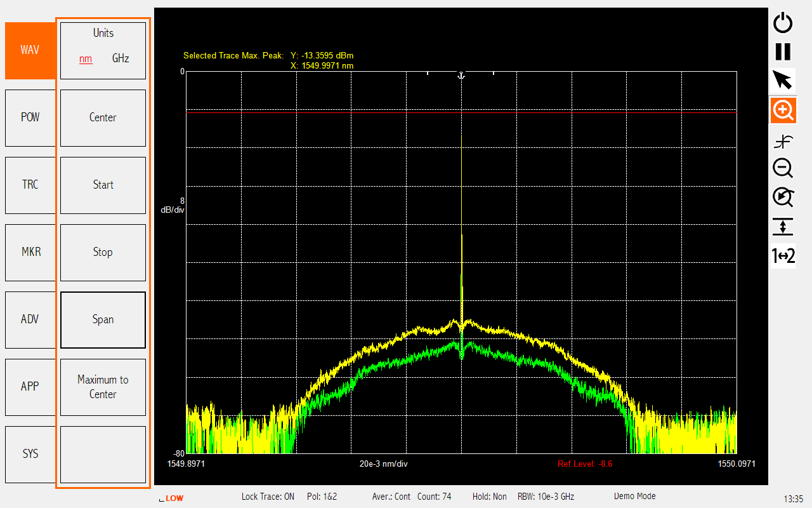The image size is (812, 508).
Task: Pause the sweep with the pause icon
Action: pyautogui.click(x=783, y=51)
